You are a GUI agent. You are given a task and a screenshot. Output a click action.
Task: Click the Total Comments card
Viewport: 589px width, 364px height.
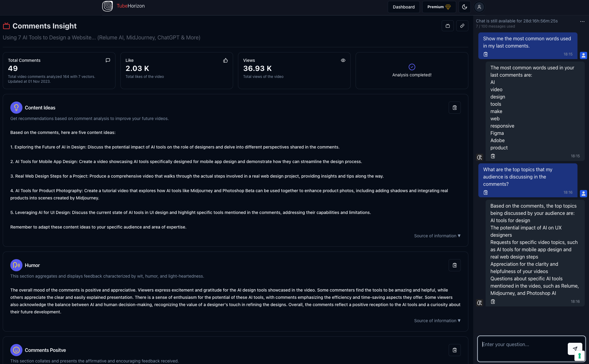point(59,71)
